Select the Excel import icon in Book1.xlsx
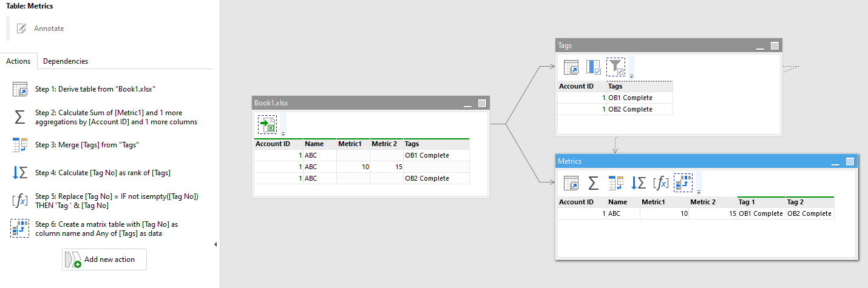Image resolution: width=868 pixels, height=288 pixels. [267, 125]
